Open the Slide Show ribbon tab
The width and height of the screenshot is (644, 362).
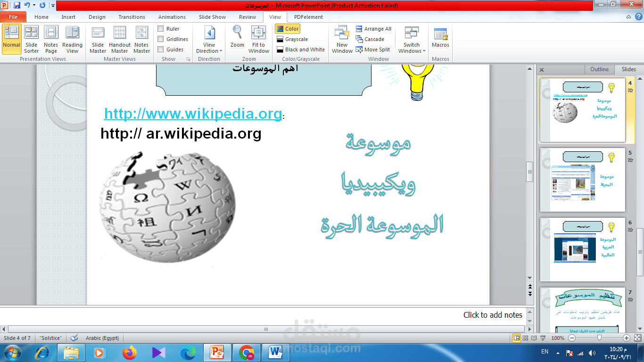pyautogui.click(x=212, y=17)
